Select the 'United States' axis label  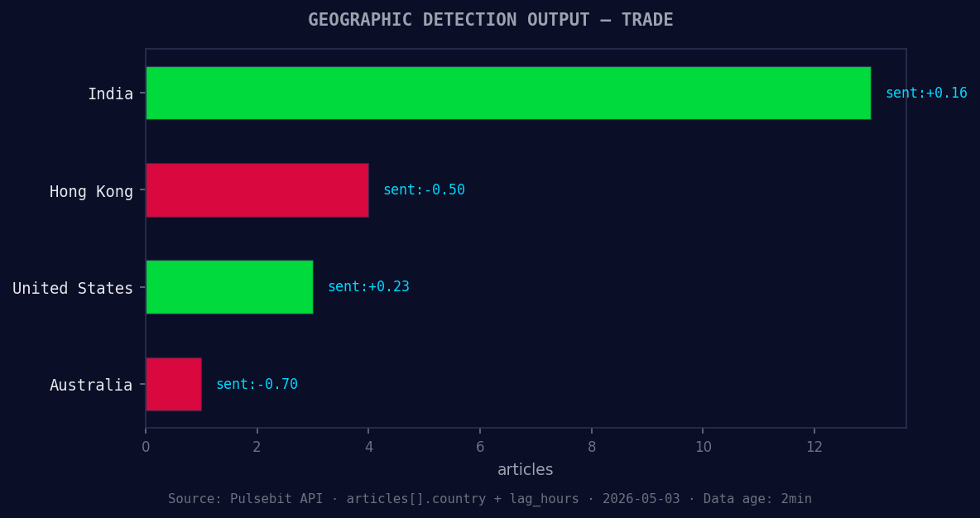[x=73, y=288]
